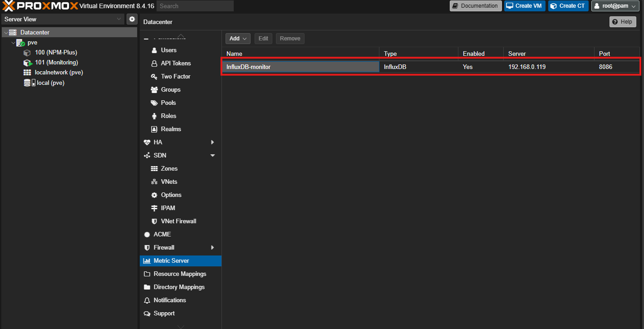Click the Two Factor key icon

(x=154, y=77)
